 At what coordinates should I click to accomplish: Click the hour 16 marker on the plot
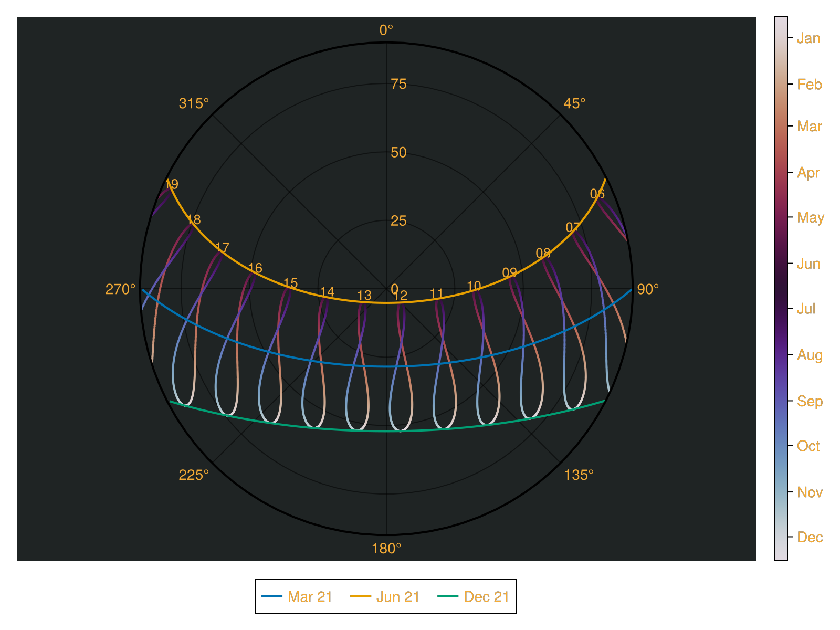255,268
